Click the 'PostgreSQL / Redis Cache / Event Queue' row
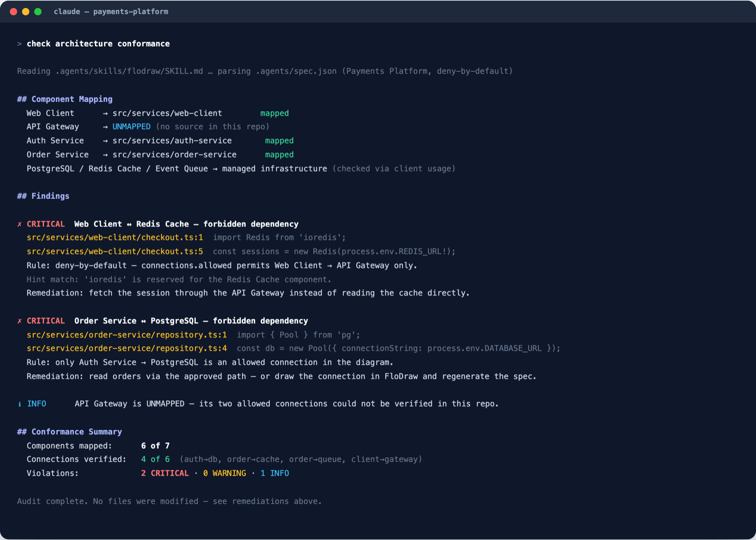The image size is (756, 540). click(241, 169)
